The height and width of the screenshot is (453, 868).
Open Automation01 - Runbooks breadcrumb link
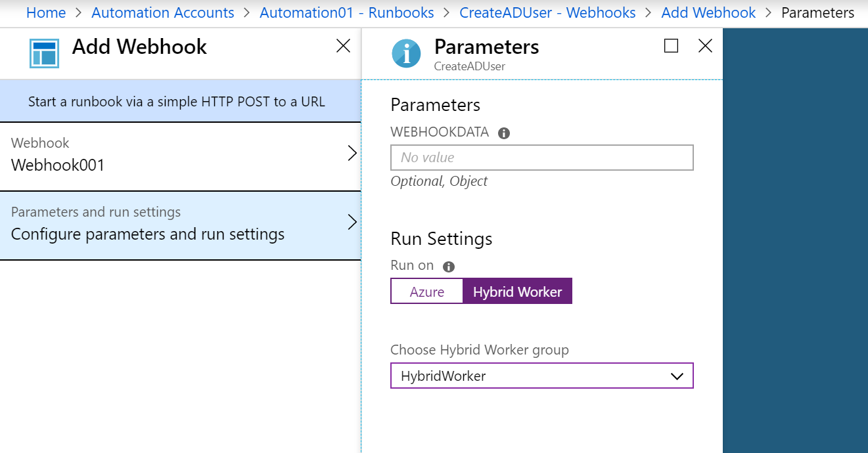point(346,12)
